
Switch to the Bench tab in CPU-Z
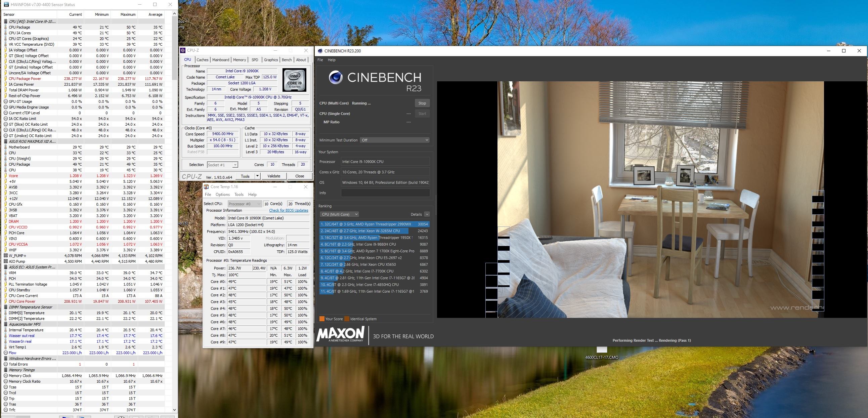(287, 60)
